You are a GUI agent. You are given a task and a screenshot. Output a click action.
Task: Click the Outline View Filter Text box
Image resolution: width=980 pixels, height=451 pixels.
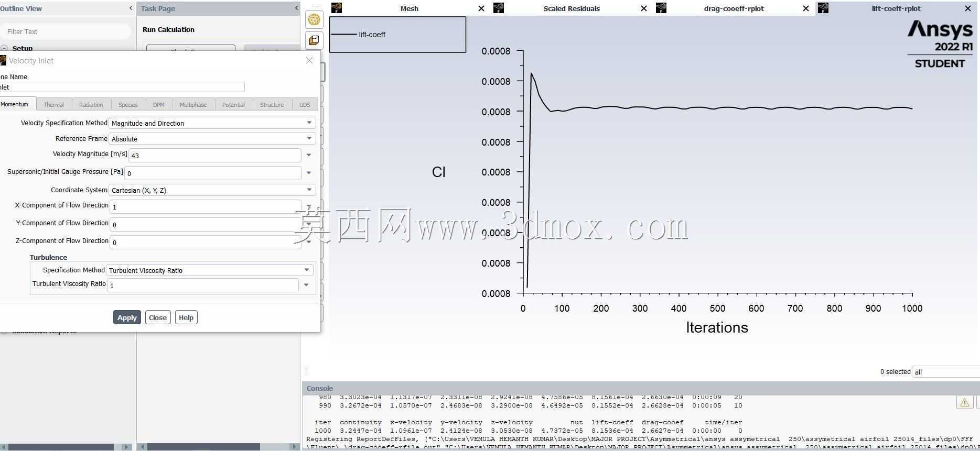(x=66, y=31)
